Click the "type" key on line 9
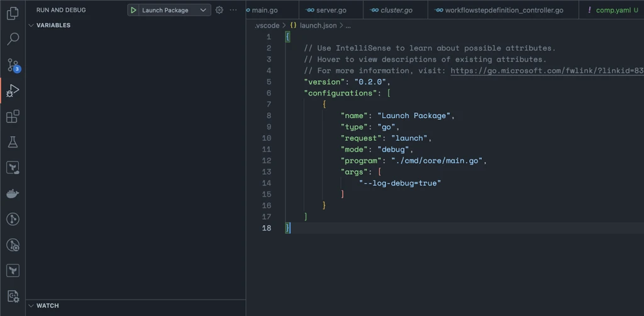The width and height of the screenshot is (644, 316). [354, 127]
